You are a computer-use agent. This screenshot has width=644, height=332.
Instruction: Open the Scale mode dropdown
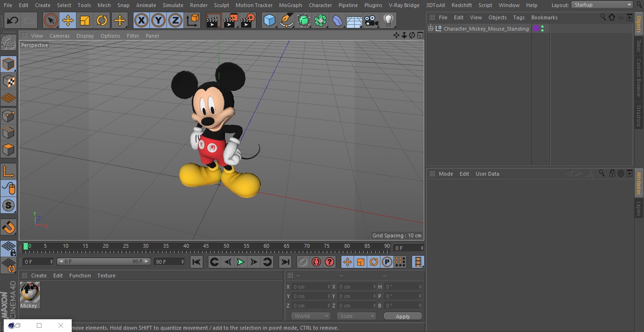coord(356,316)
